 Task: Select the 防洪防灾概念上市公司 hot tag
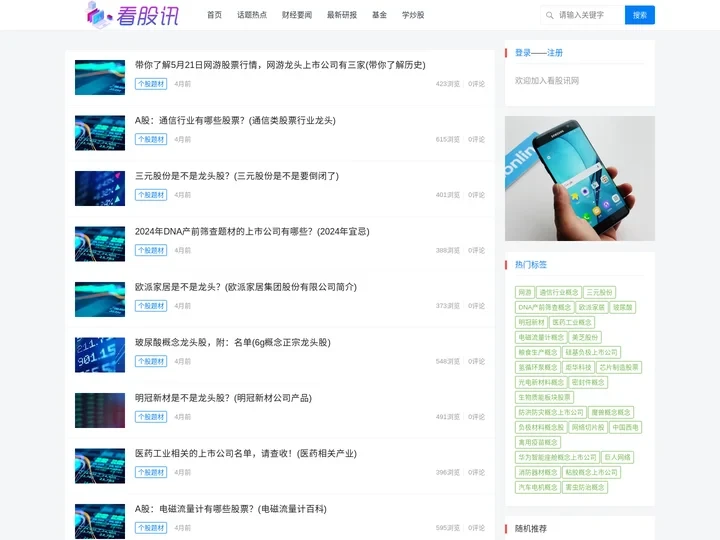pos(551,412)
